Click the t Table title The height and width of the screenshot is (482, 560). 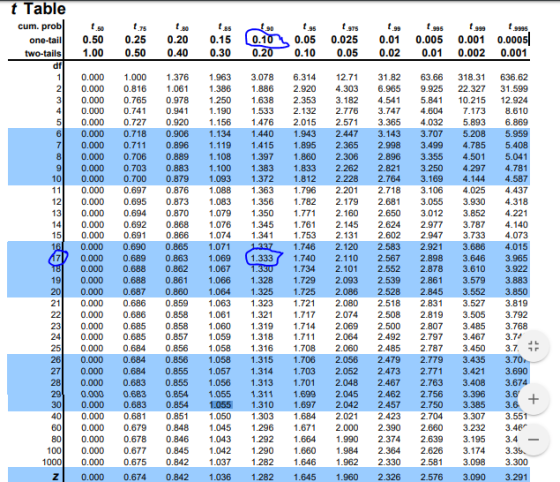point(38,9)
